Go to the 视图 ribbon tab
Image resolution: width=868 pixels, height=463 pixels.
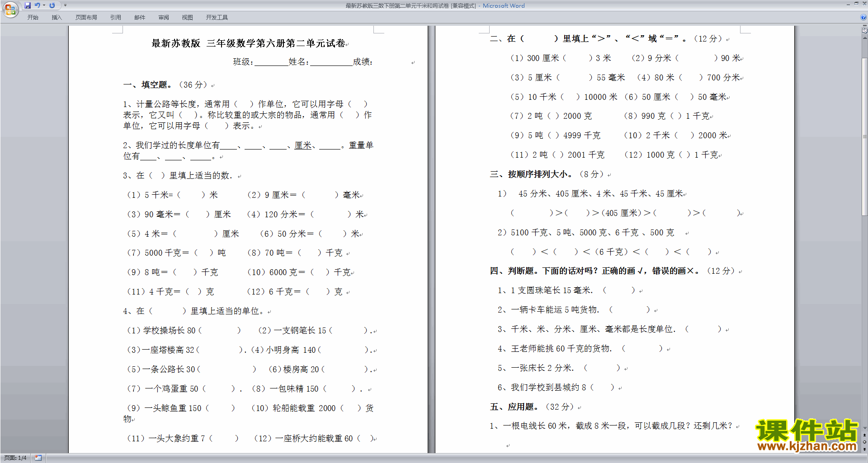tap(188, 18)
